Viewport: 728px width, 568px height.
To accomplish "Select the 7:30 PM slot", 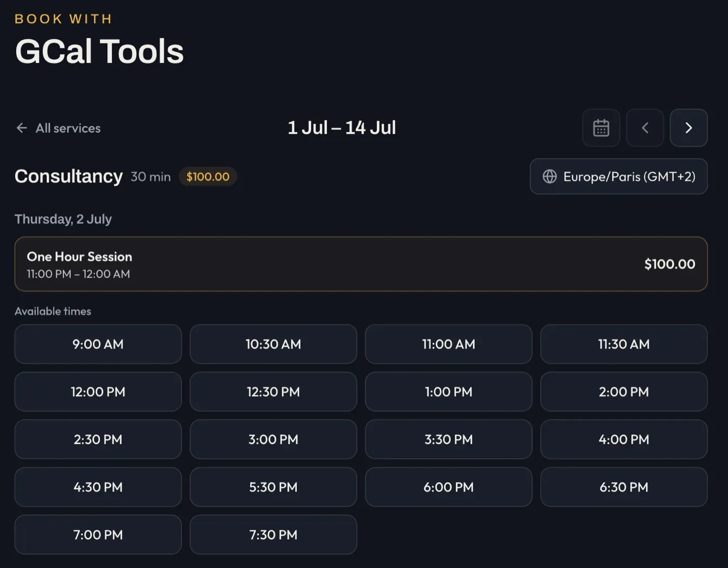I will 274,535.
